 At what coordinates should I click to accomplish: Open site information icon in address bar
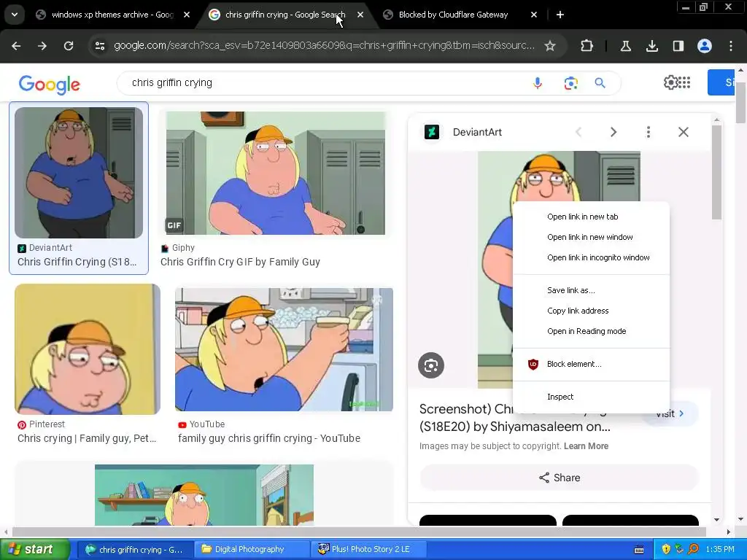tap(100, 46)
